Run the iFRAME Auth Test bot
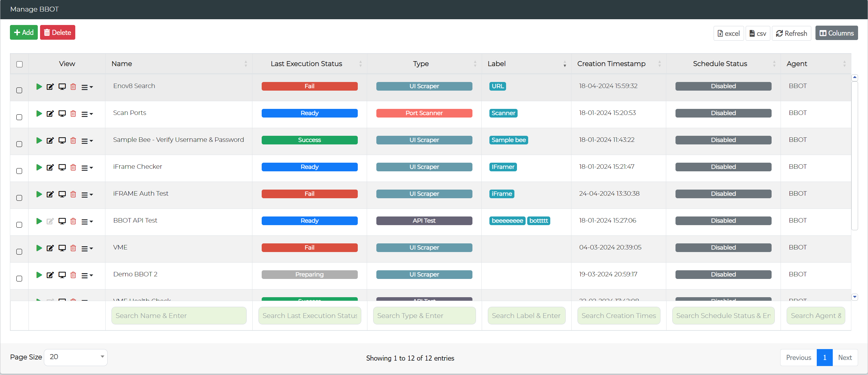The height and width of the screenshot is (375, 868). tap(39, 194)
